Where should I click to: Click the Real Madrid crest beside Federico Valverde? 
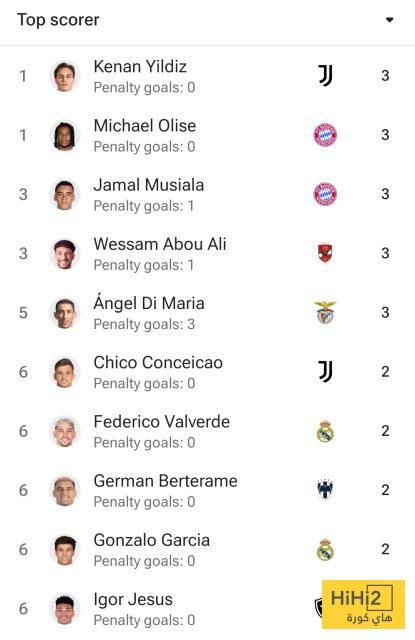click(x=325, y=431)
